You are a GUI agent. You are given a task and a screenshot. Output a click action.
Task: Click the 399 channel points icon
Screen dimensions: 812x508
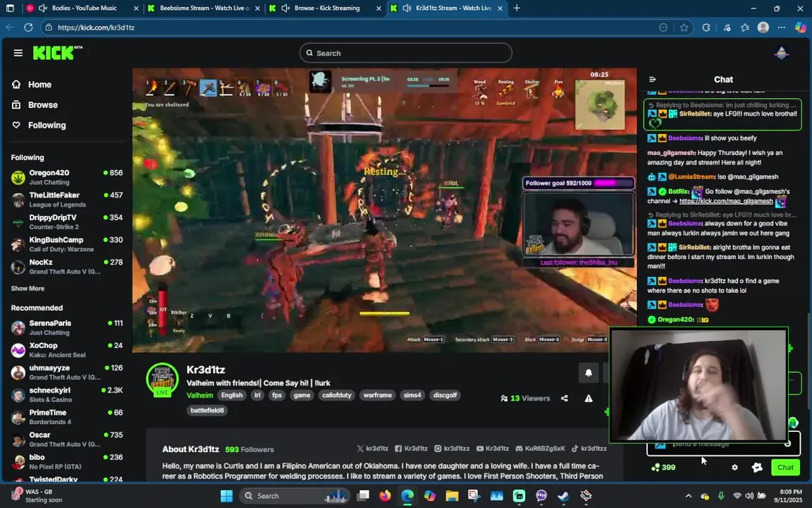[663, 467]
